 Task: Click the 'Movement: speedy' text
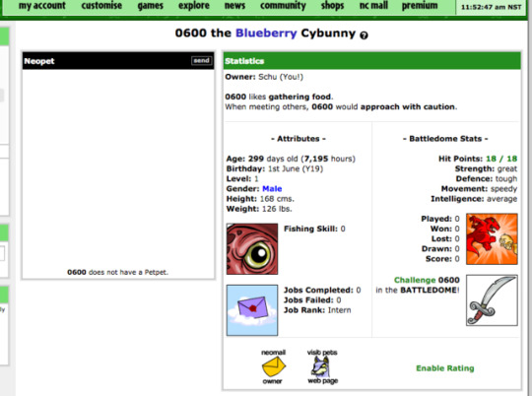[x=479, y=189]
